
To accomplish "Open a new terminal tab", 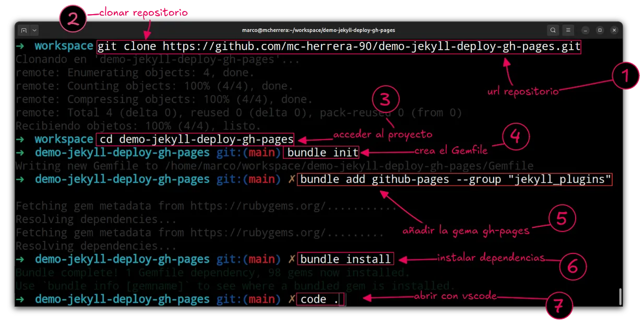I will click(23, 30).
